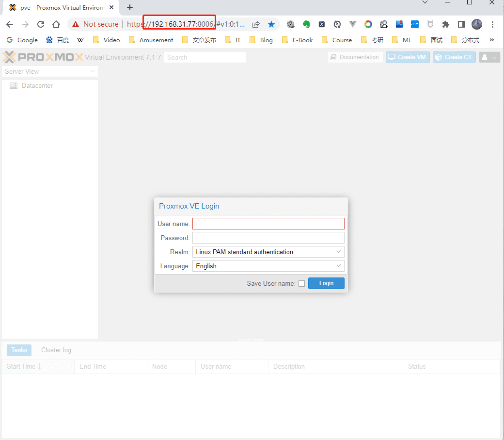Screen dimensions: 504x440
Task: Open the Video bookmark folder
Action: click(x=107, y=40)
